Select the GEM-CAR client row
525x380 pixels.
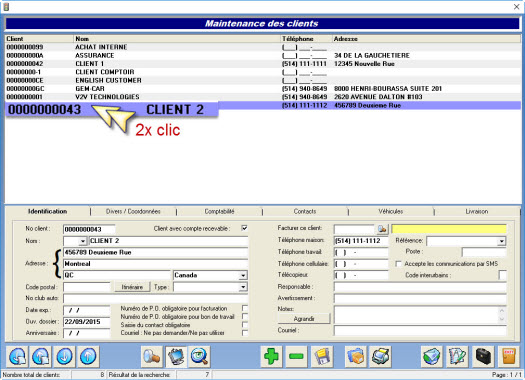(x=263, y=89)
